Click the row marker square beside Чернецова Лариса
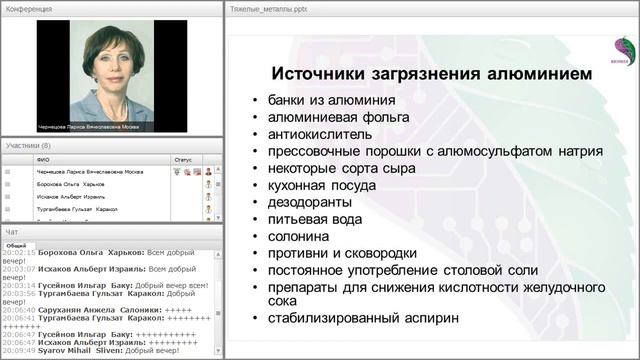 [x=7, y=172]
